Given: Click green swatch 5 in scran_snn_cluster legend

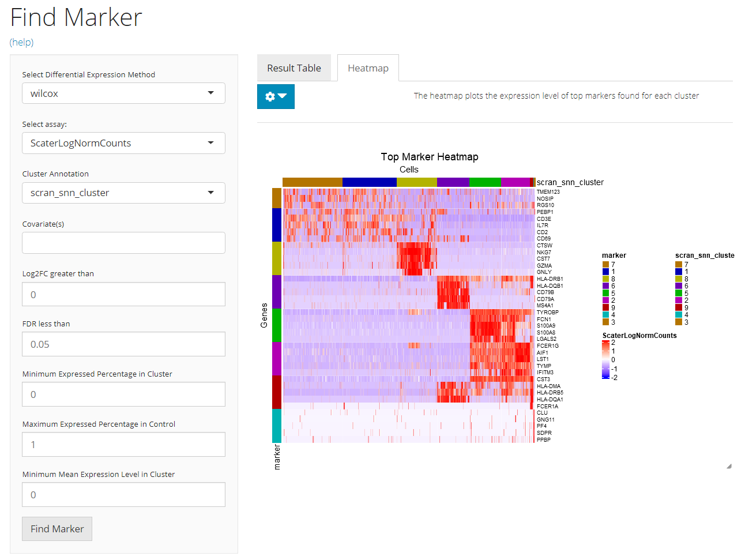Looking at the screenshot, I should pos(679,293).
